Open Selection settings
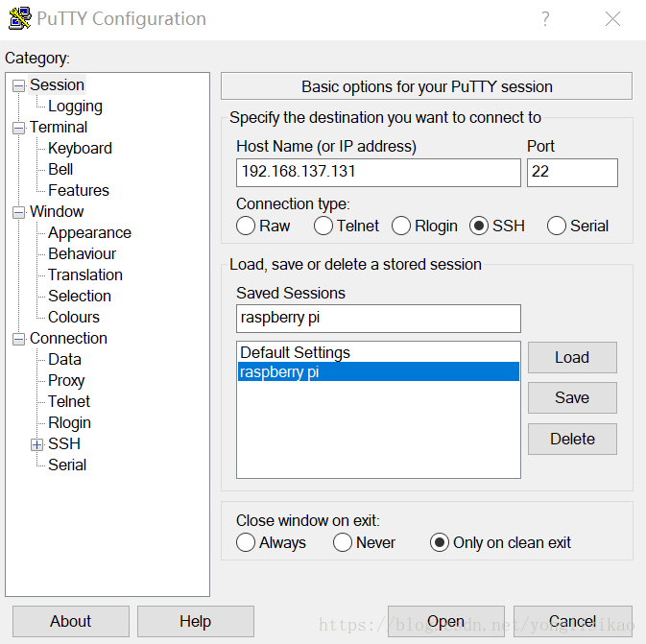The height and width of the screenshot is (644, 646). [x=80, y=296]
